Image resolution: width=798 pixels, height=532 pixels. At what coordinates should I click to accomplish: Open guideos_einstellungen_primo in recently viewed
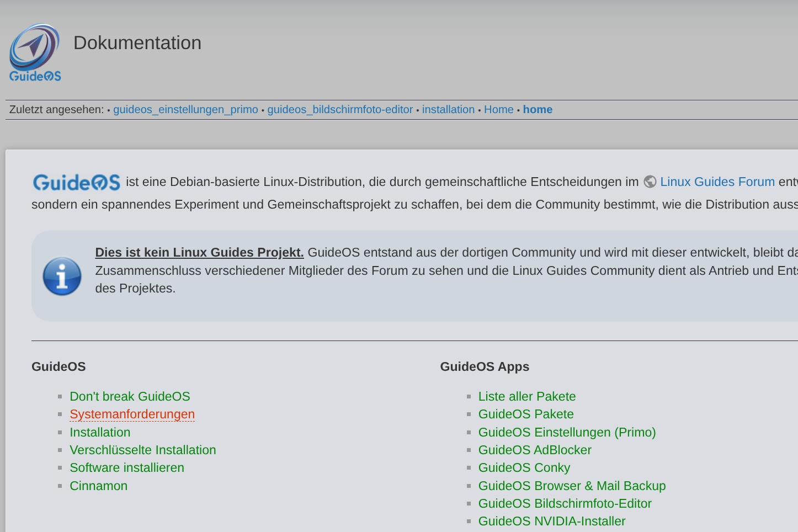[185, 109]
